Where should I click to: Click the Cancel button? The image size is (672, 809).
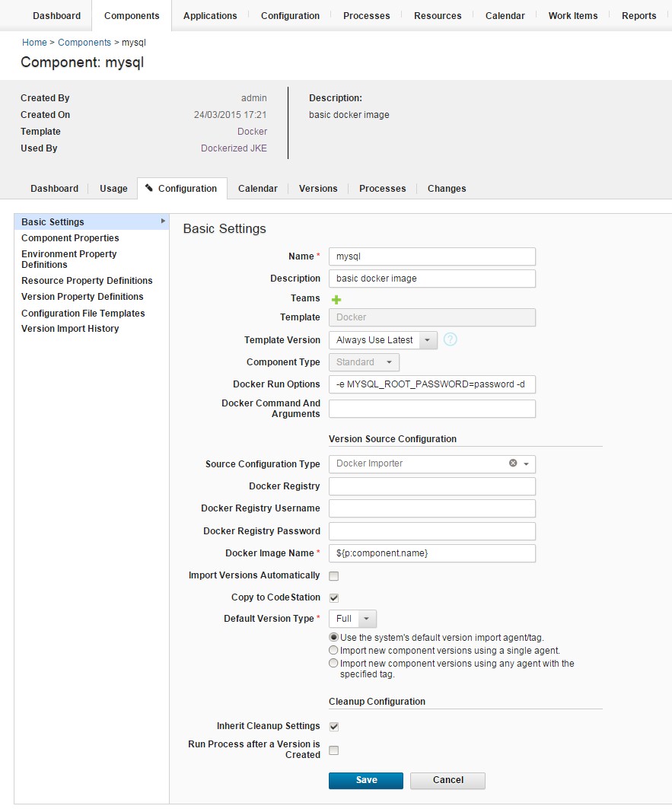pyautogui.click(x=447, y=780)
